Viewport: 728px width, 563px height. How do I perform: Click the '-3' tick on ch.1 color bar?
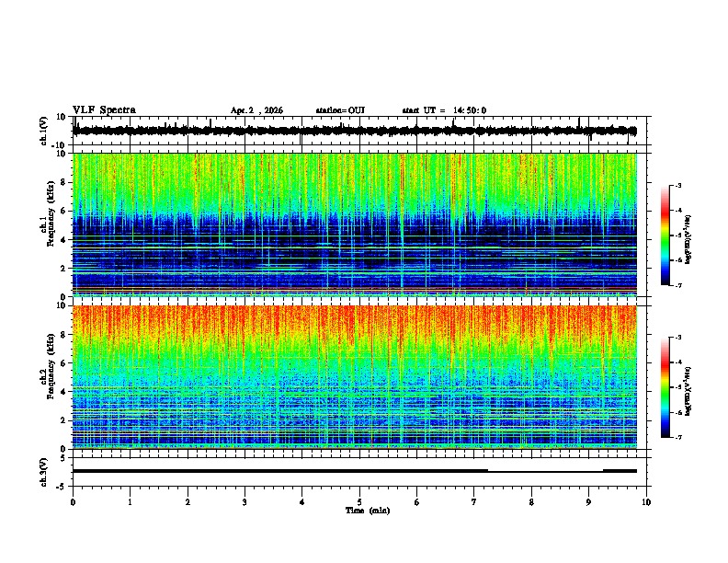(x=677, y=185)
